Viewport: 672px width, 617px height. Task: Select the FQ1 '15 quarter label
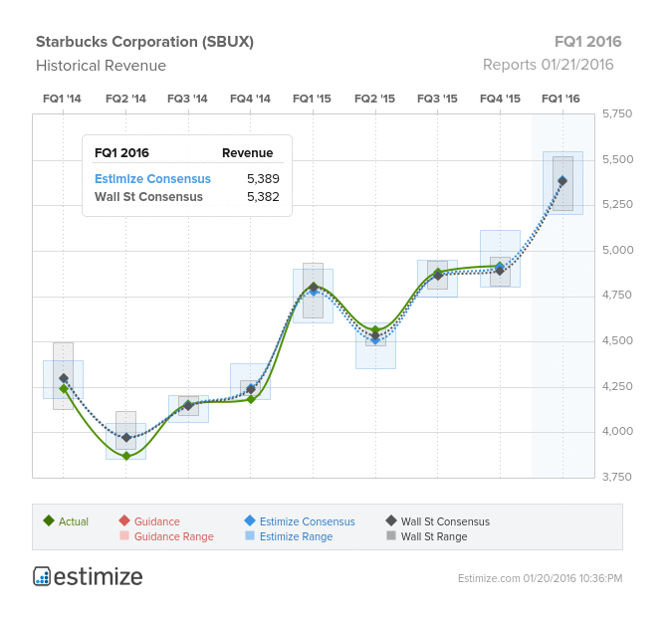[312, 99]
